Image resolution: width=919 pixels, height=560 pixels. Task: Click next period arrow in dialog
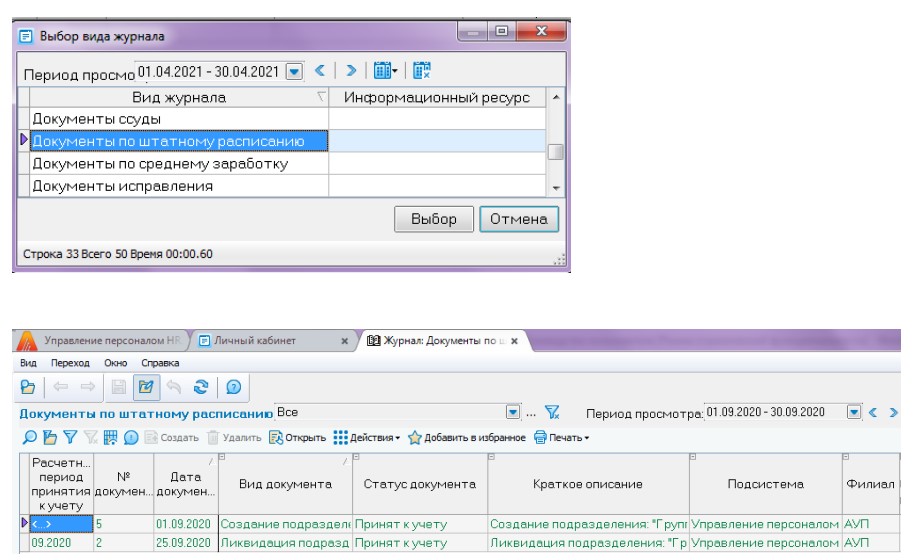(x=350, y=71)
